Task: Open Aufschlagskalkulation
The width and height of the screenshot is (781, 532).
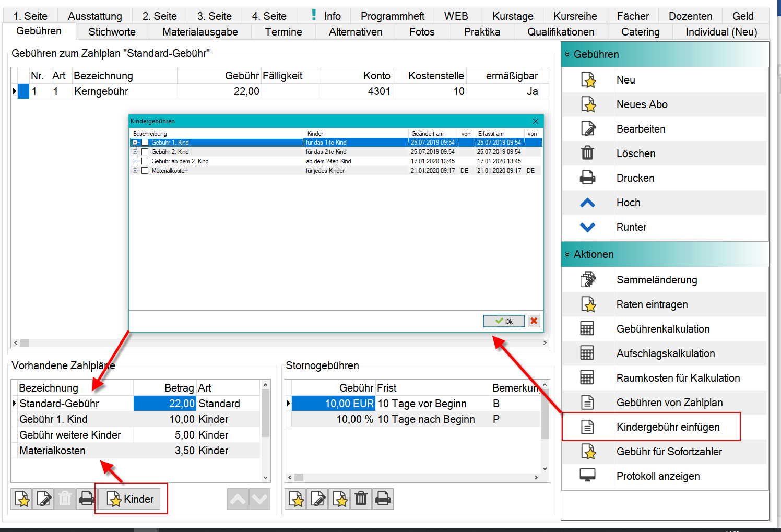Action: (664, 353)
